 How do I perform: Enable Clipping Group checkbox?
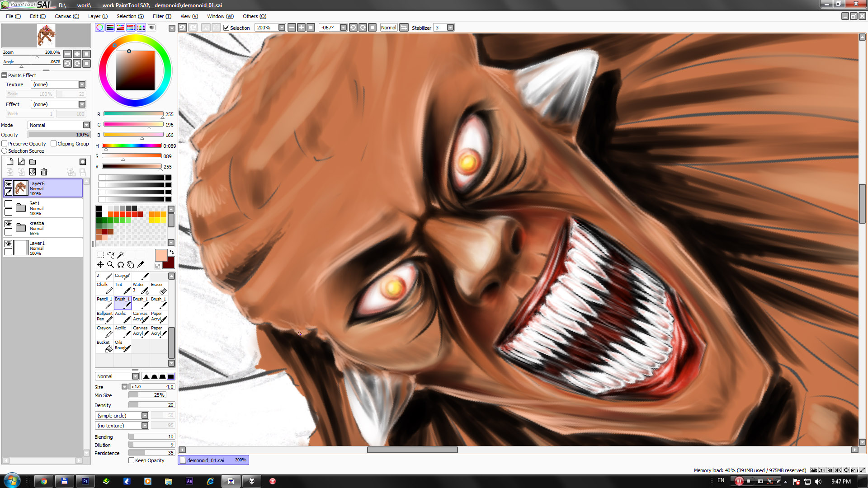coord(54,144)
